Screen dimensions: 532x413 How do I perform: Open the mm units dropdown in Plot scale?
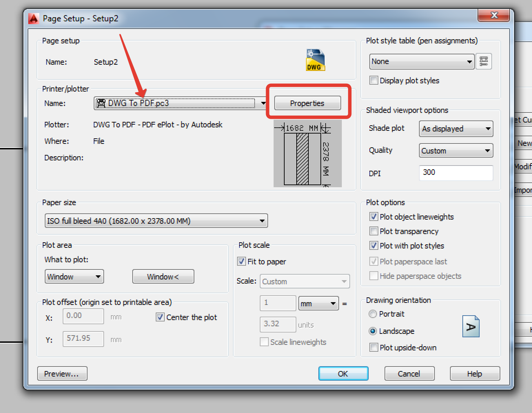[x=318, y=304]
